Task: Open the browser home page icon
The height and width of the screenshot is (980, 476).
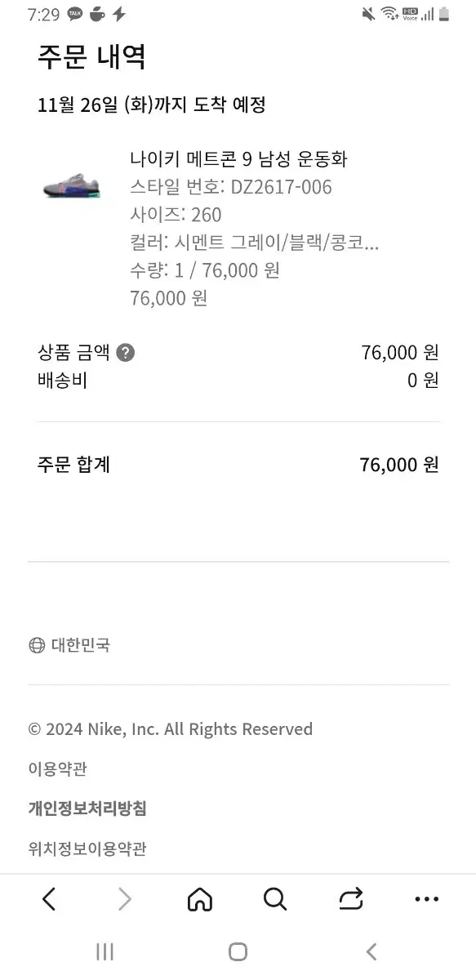Action: click(199, 899)
